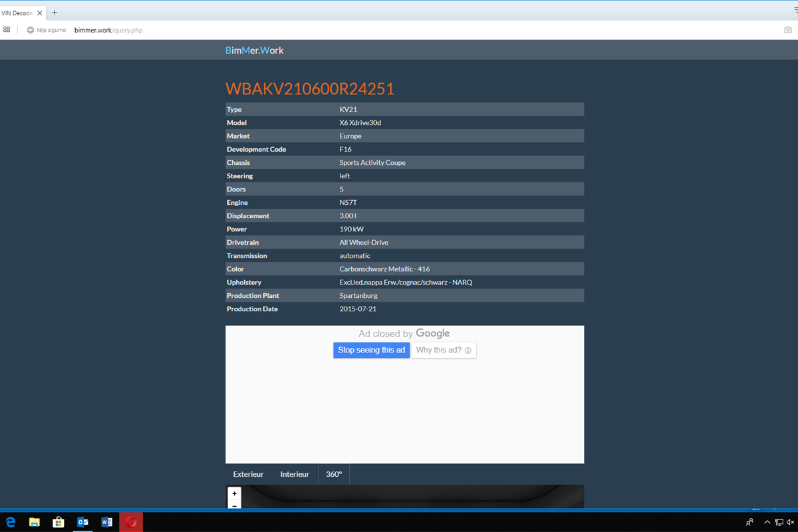Switch to the Exterieur tab
Screen dimensions: 798x532
[248, 474]
